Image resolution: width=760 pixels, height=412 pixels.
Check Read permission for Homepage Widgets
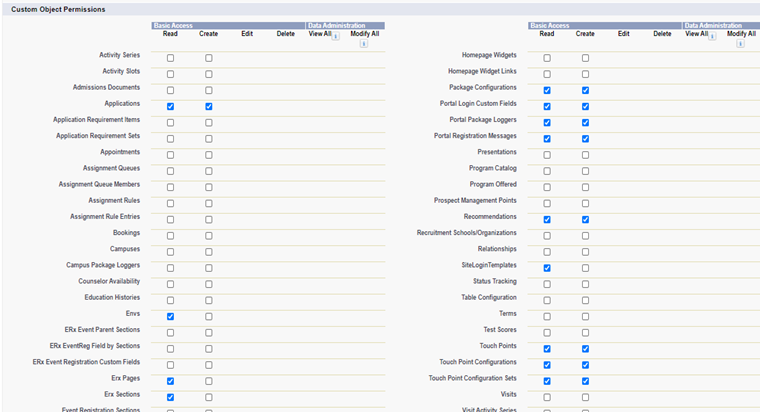[547, 58]
